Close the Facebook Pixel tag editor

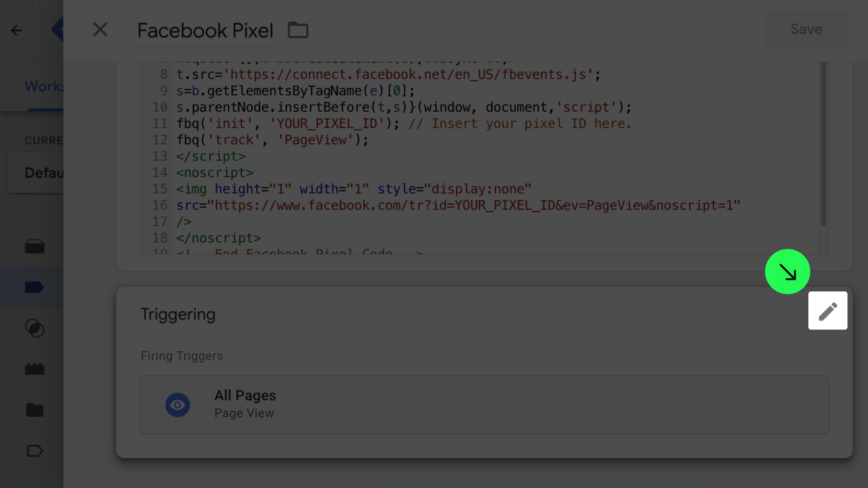coord(100,29)
